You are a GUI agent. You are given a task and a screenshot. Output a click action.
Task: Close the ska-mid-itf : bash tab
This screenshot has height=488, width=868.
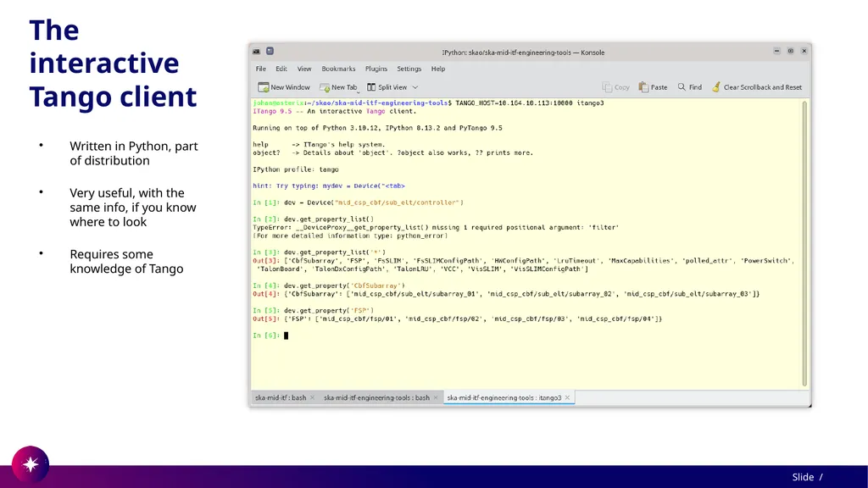point(312,398)
